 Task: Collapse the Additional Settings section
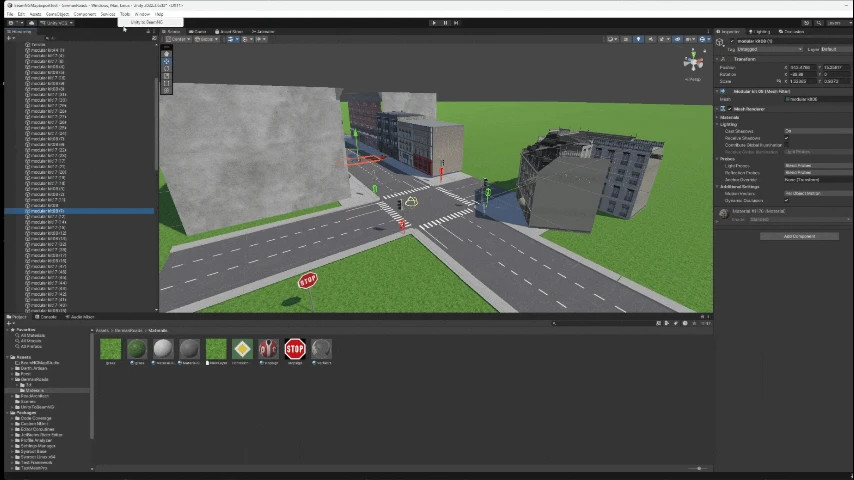(717, 186)
